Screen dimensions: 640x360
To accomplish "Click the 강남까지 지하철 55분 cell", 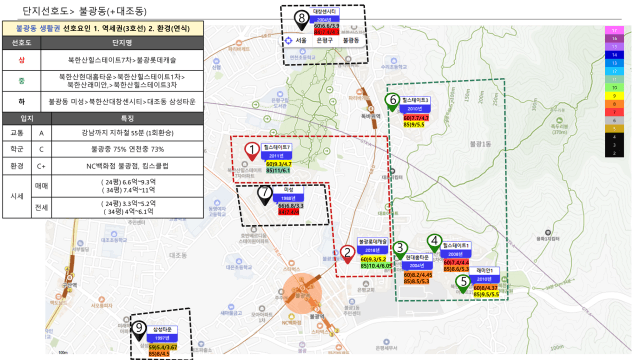I will 127,133.
